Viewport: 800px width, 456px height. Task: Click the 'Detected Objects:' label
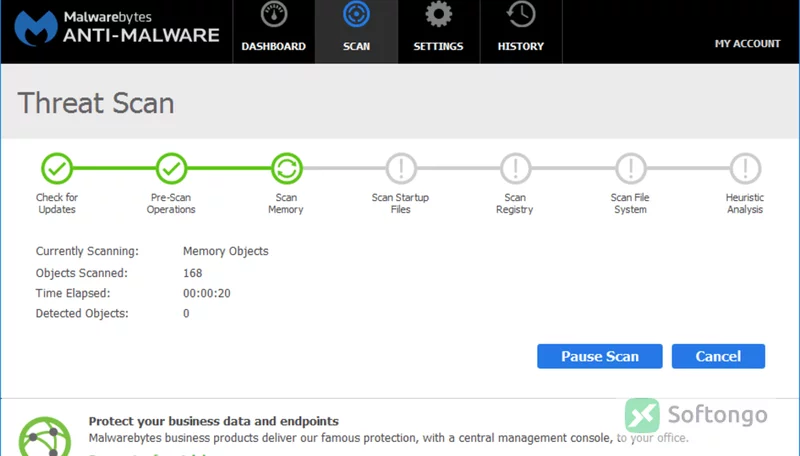(x=82, y=314)
